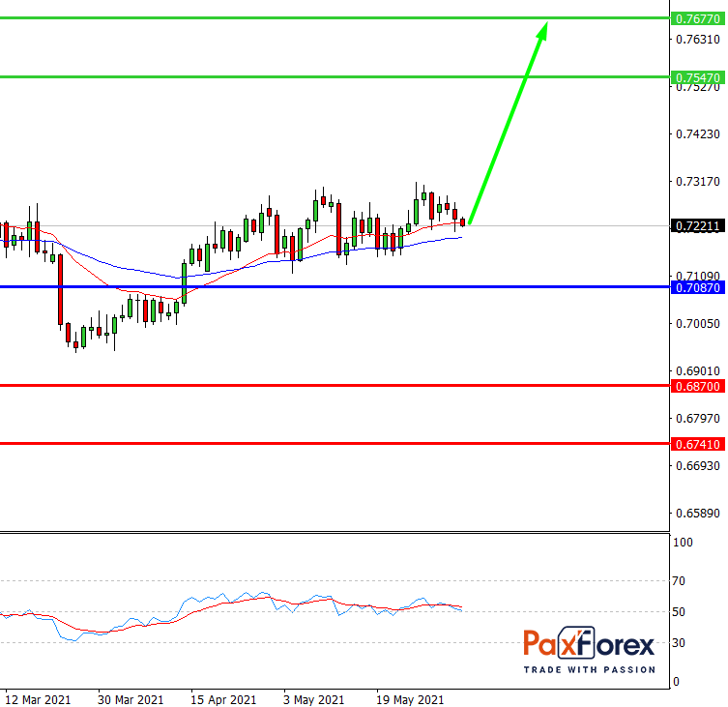Click the blue 0.70870 price label

pyautogui.click(x=698, y=287)
